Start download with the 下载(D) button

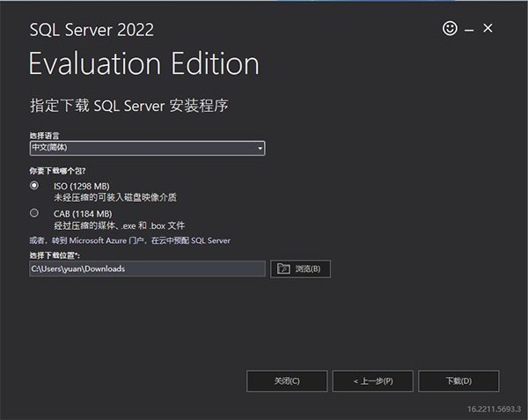[458, 381]
